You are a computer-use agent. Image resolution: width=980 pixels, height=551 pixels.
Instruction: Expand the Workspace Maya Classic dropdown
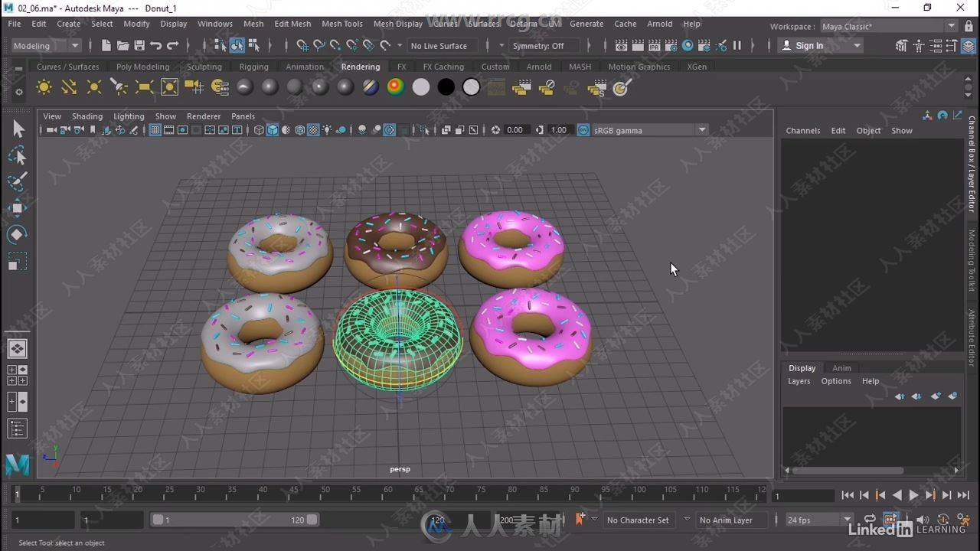pyautogui.click(x=889, y=27)
